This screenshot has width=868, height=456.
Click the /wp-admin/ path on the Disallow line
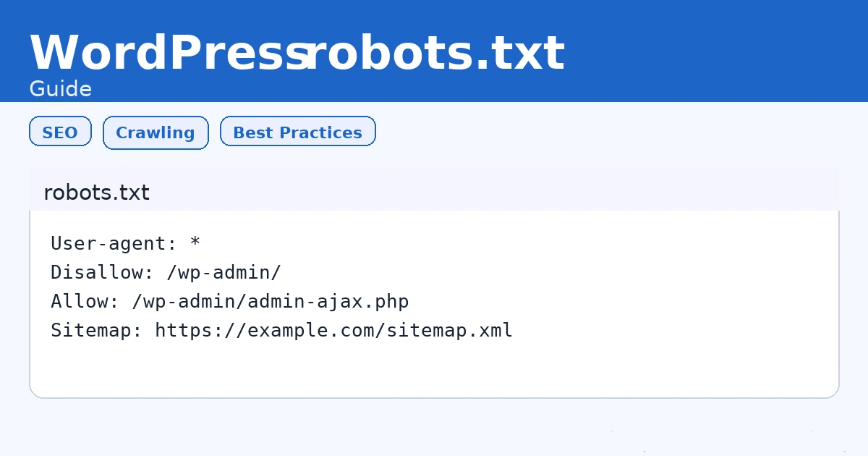point(224,272)
